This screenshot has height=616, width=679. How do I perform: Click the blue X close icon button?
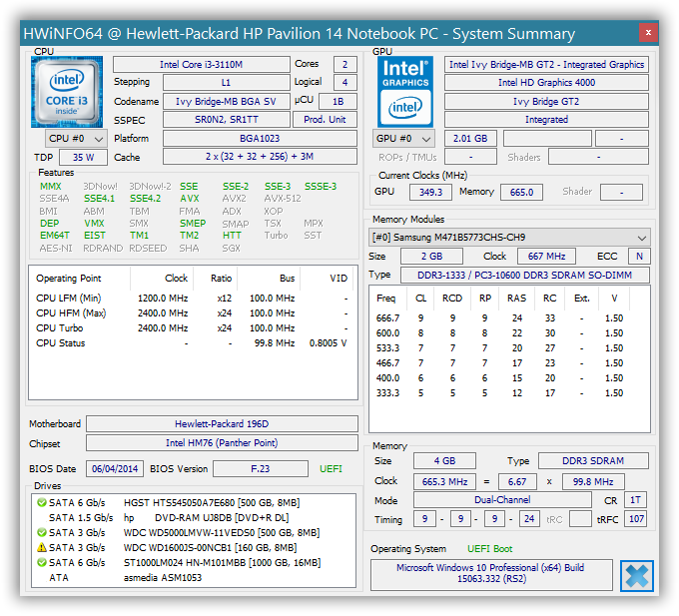[x=637, y=576]
